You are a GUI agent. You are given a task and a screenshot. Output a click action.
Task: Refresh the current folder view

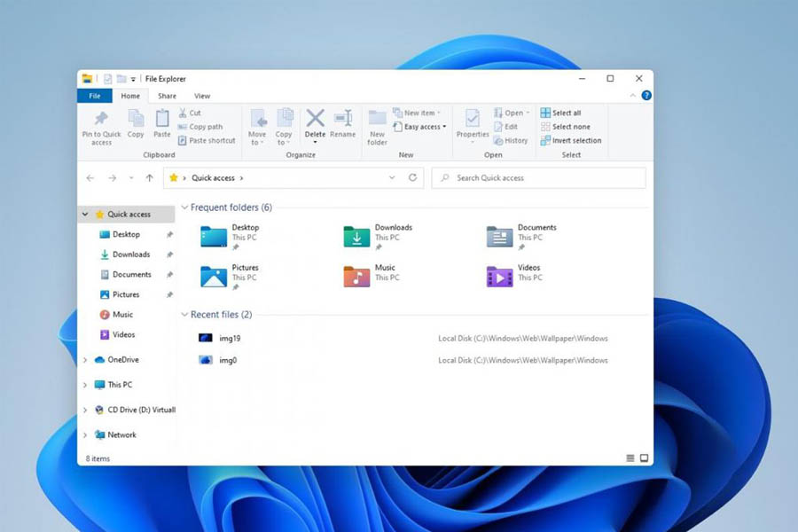(x=412, y=177)
